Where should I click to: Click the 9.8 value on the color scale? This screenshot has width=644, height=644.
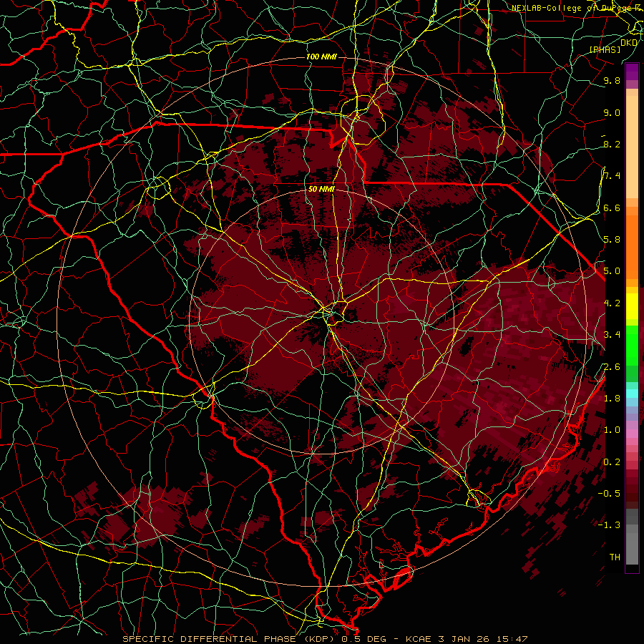pos(612,81)
